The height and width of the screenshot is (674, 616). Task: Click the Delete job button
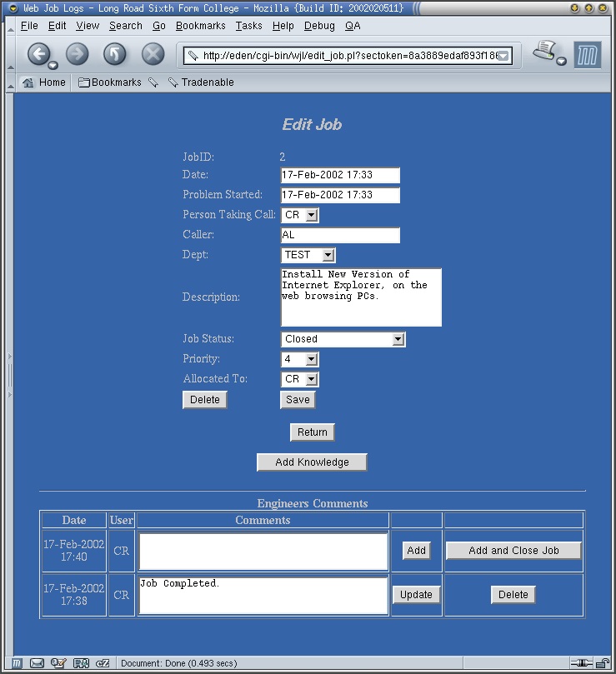click(205, 400)
